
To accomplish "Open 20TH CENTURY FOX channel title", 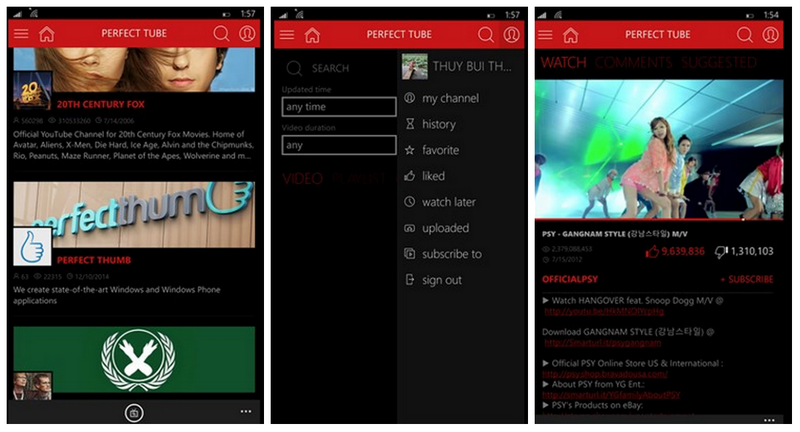I will pos(101,105).
